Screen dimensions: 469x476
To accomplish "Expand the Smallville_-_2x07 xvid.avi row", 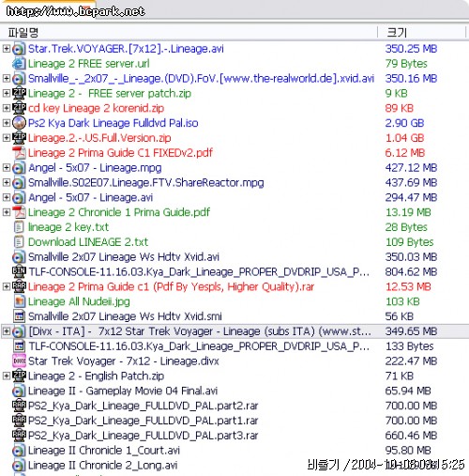I will [7, 78].
